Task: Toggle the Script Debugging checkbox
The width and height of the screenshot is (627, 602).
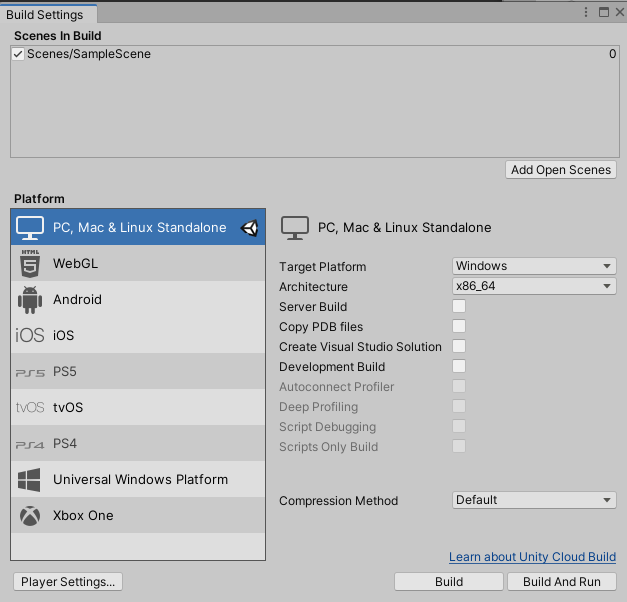Action: coord(459,426)
